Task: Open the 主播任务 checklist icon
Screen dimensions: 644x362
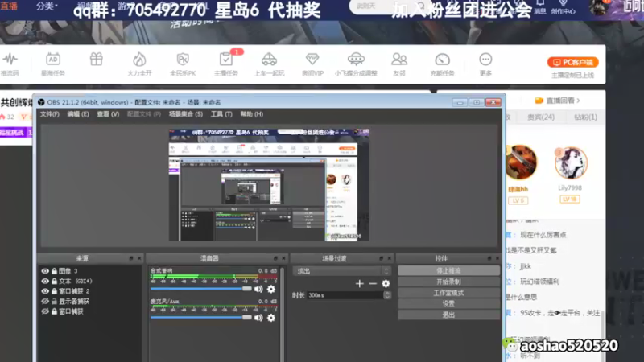Action: 226,60
